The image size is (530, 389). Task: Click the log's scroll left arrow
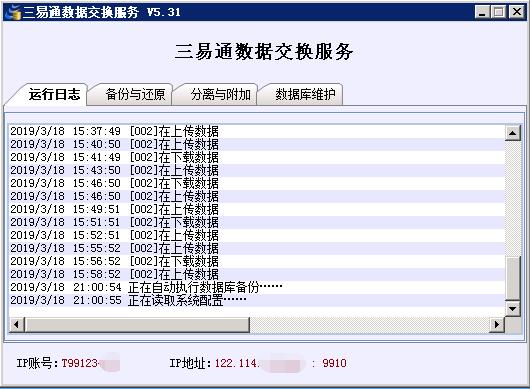click(x=17, y=325)
